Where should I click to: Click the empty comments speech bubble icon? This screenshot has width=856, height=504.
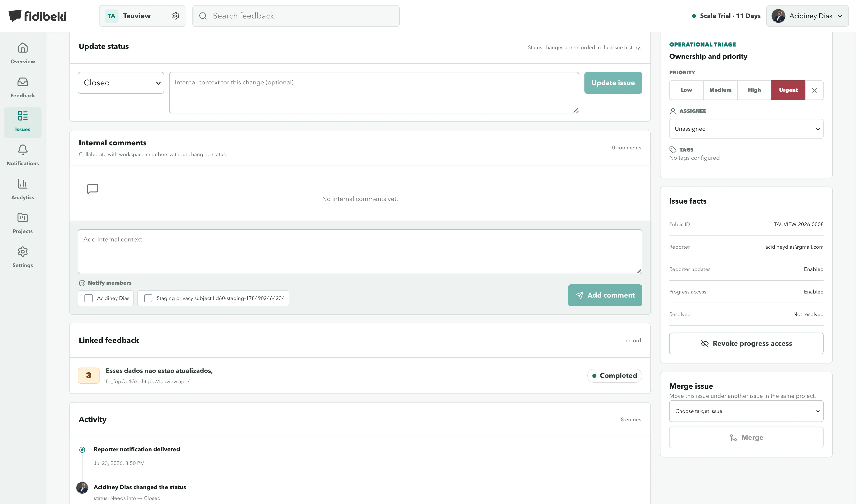[x=92, y=188]
